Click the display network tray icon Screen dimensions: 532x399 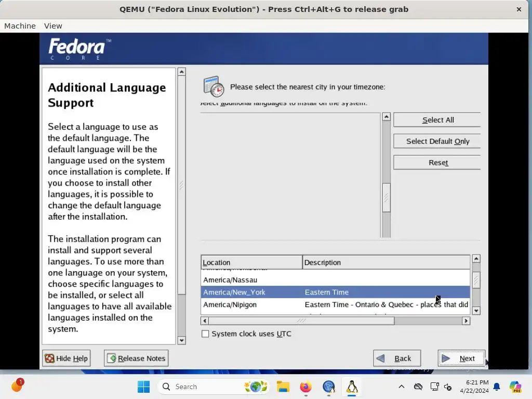[x=434, y=387]
